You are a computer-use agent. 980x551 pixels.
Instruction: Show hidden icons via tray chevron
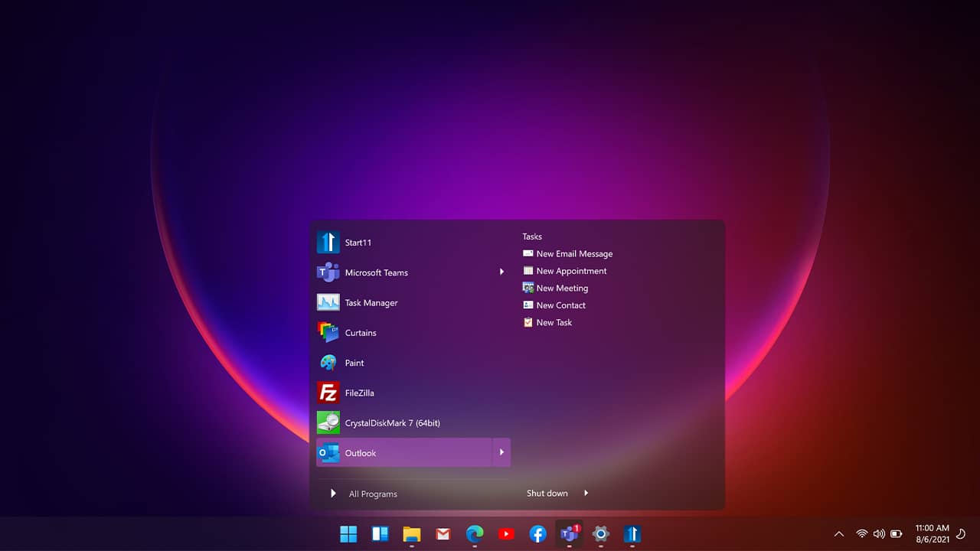[838, 534]
